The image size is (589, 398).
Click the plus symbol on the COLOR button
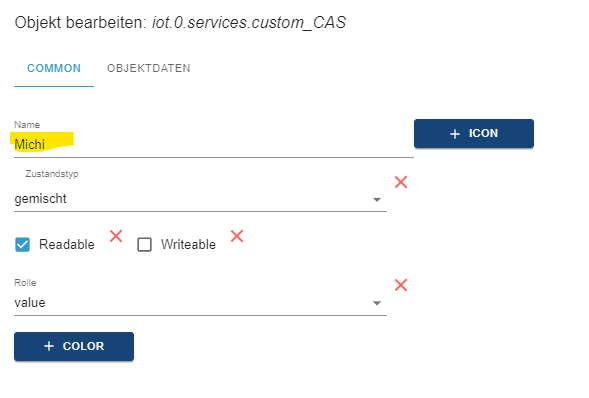point(49,346)
